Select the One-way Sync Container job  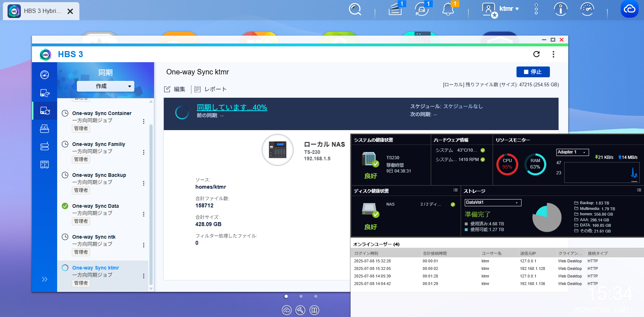click(x=103, y=121)
